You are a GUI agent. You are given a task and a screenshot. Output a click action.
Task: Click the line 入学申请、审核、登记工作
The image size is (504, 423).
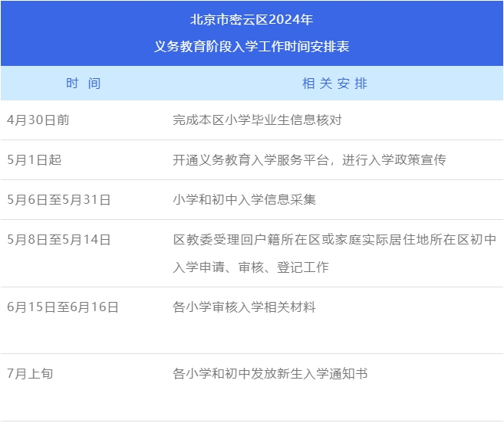click(251, 267)
